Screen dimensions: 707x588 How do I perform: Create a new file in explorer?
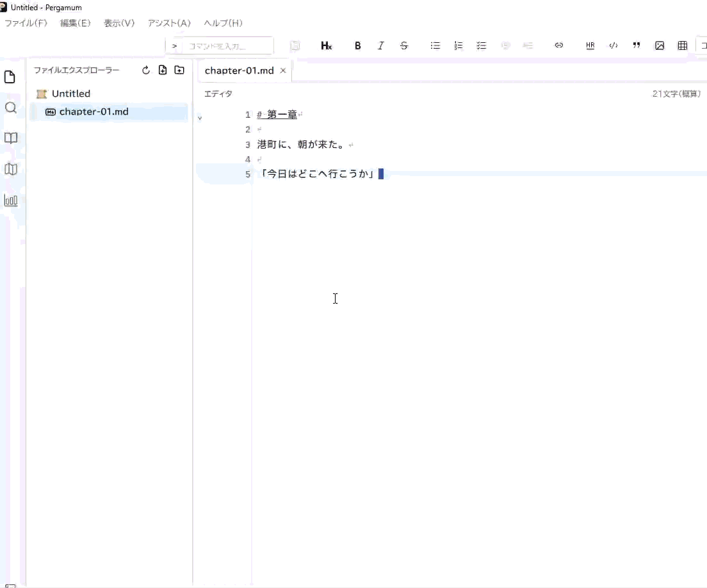163,70
